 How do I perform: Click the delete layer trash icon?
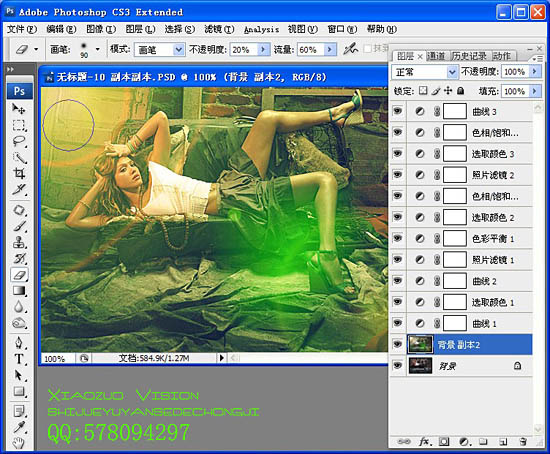523,442
